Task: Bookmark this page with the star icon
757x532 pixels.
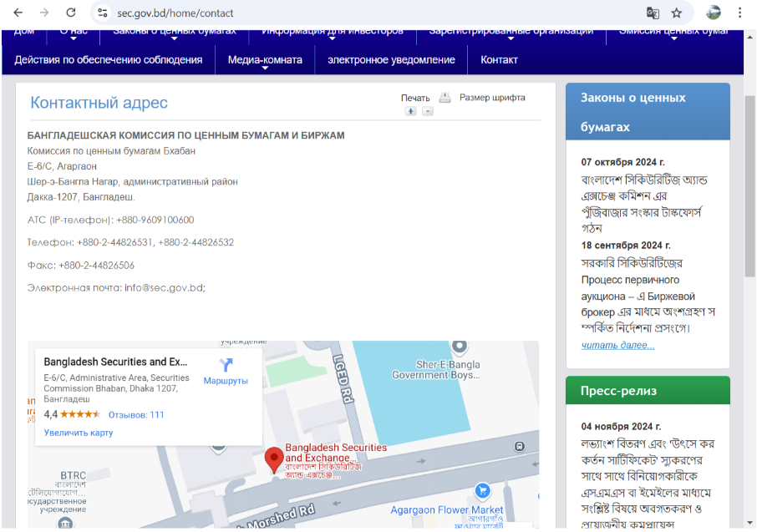Action: [677, 13]
